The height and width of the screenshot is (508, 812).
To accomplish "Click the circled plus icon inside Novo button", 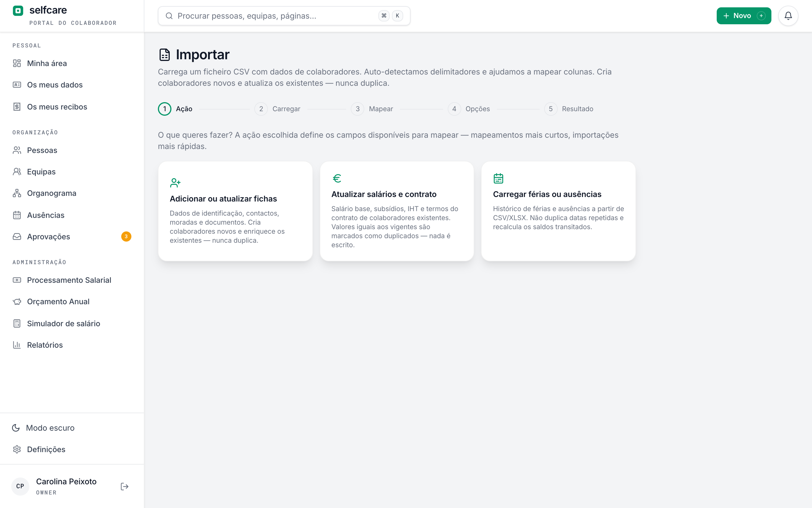I will pos(761,16).
